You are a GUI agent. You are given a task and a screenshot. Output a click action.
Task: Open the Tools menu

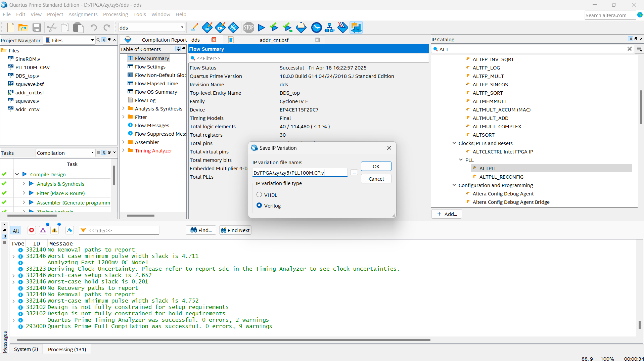(140, 14)
